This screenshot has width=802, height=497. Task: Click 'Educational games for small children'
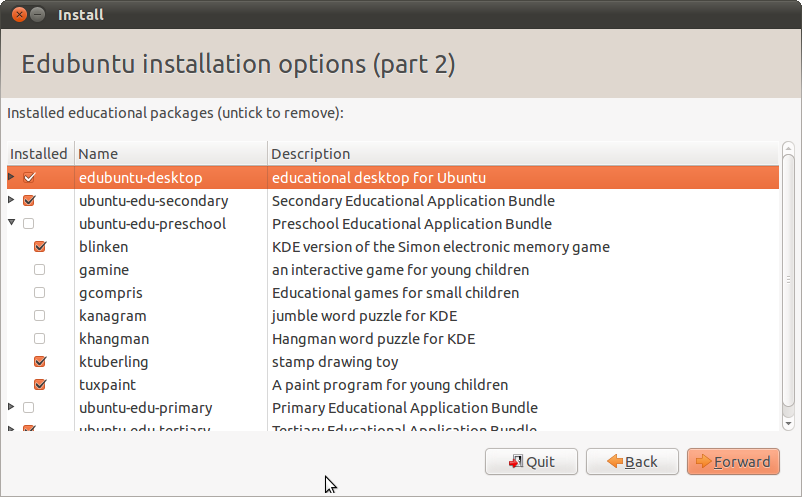pos(395,293)
